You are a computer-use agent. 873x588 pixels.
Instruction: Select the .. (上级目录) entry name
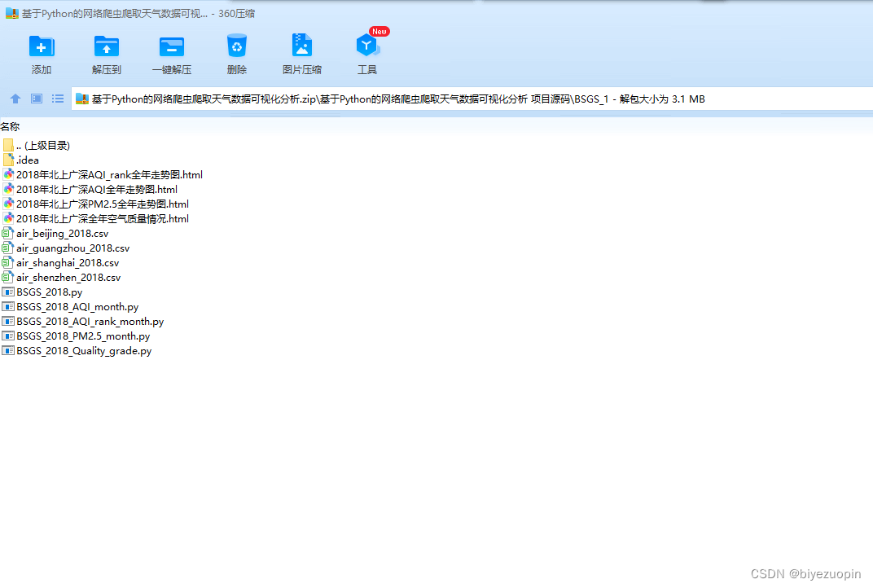43,145
